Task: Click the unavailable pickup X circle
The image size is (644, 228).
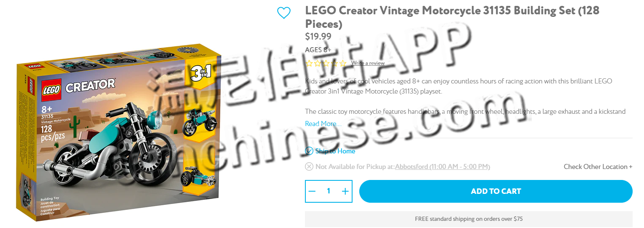Action: (309, 166)
